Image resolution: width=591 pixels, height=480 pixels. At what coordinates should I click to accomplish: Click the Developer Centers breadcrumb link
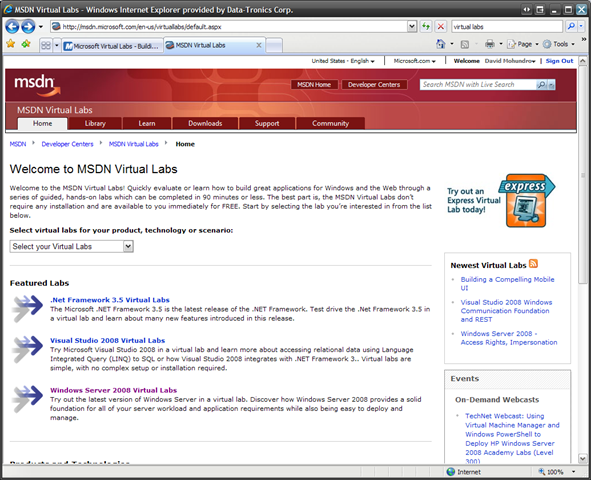pos(67,144)
